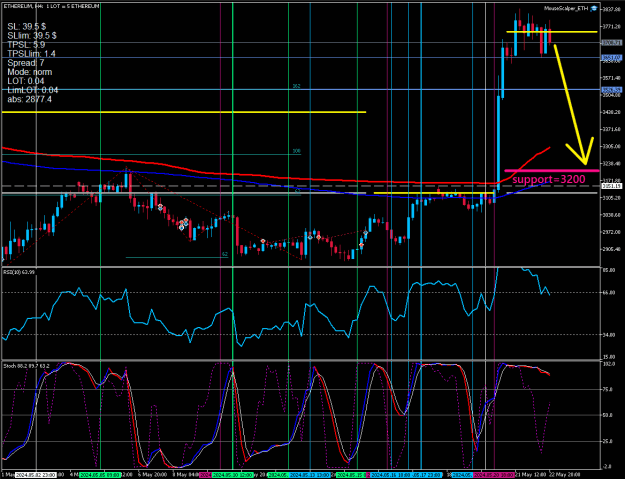Click the 85.00 level on RSI scale

[x=608, y=270]
